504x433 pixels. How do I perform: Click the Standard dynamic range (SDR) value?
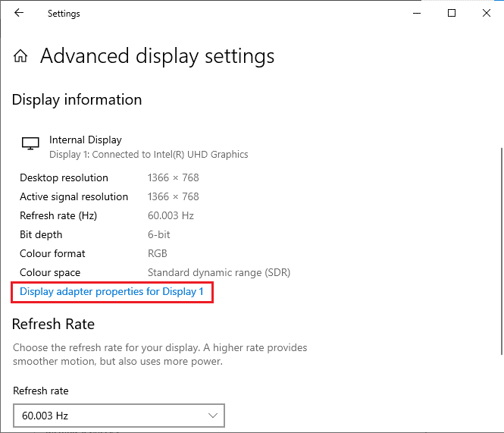218,272
